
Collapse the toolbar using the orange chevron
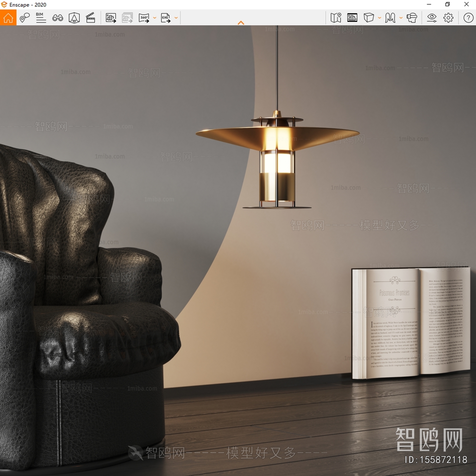point(241,23)
